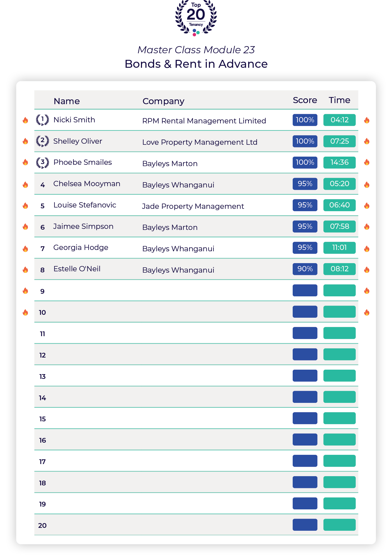Click Love Property Management Ltd
Screen dimensions: 392x555
tap(200, 142)
